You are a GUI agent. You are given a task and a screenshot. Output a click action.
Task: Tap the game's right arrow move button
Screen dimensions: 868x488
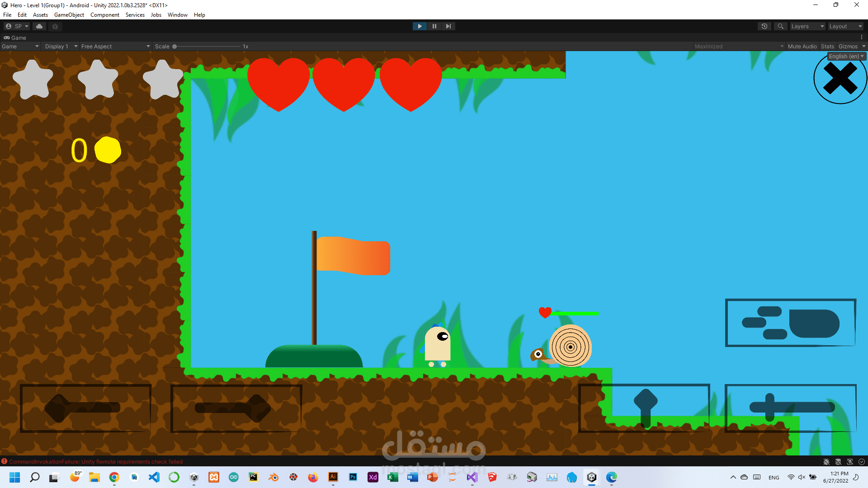click(x=236, y=408)
